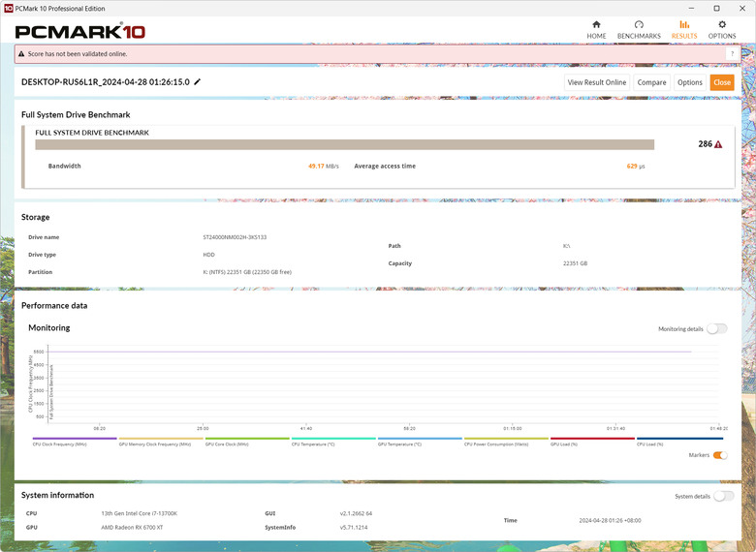Select CPU Temperature teal legend
This screenshot has height=552, width=756.
(333, 439)
